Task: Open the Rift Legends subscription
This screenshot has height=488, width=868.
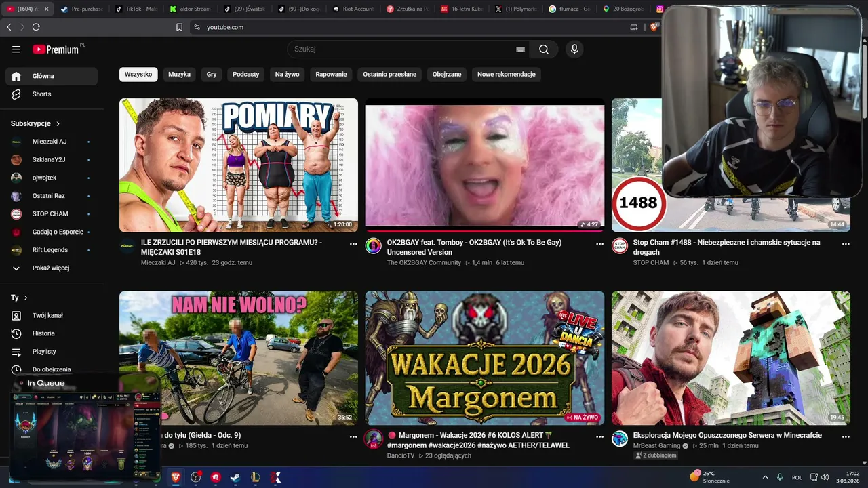Action: [52, 250]
